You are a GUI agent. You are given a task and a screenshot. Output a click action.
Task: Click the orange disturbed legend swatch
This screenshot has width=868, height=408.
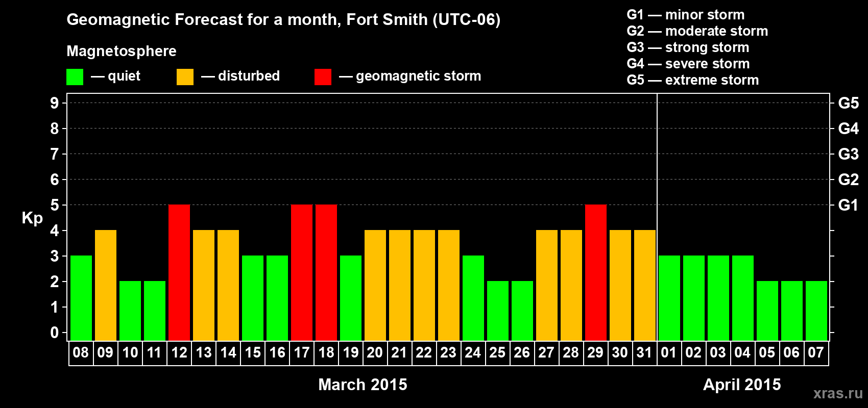pyautogui.click(x=185, y=77)
